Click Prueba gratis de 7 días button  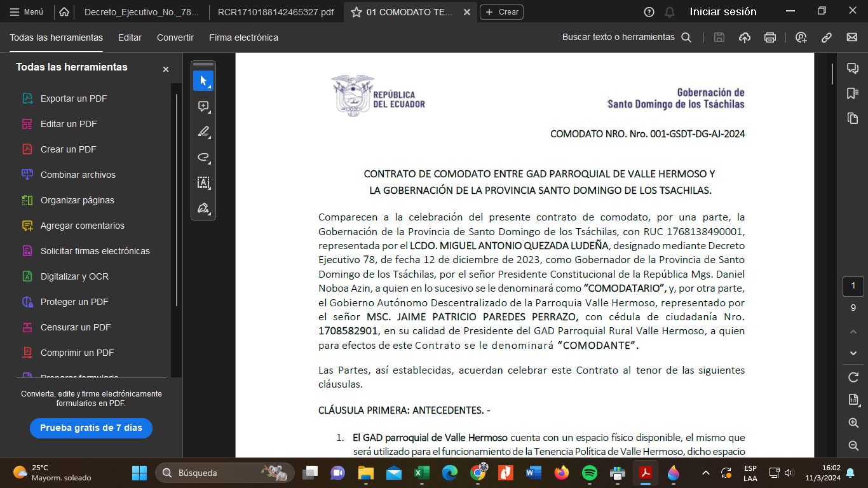tap(91, 428)
